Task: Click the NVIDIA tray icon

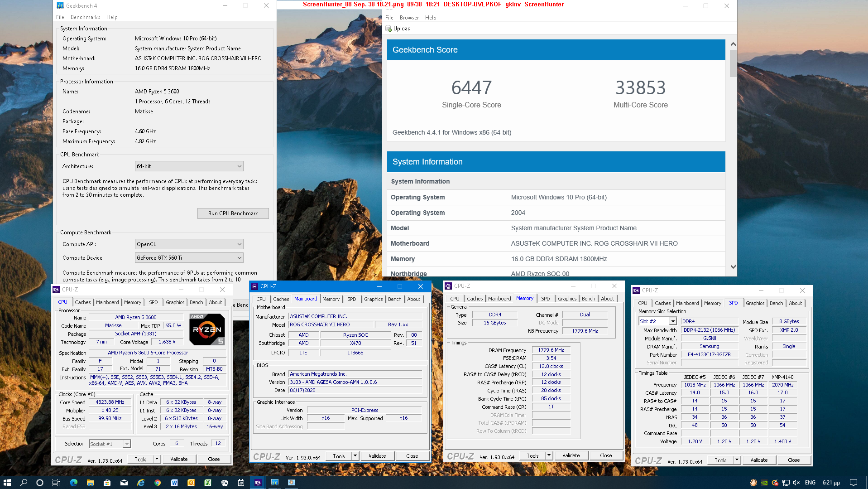Action: point(764,483)
